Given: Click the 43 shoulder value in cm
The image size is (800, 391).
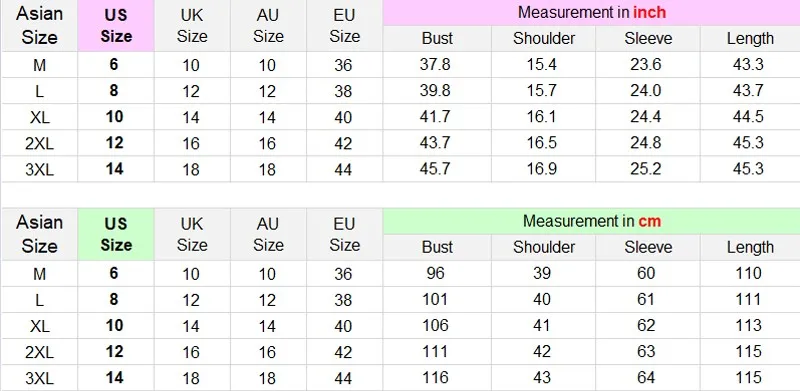Looking at the screenshot, I should click(543, 378).
